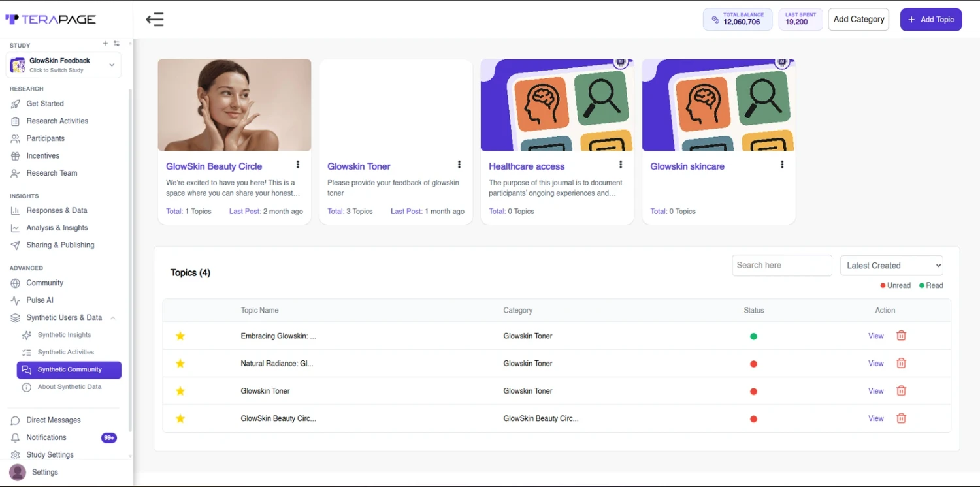The height and width of the screenshot is (487, 980).
Task: Switch study using the GlowSkin Feedback selector
Action: [63, 65]
